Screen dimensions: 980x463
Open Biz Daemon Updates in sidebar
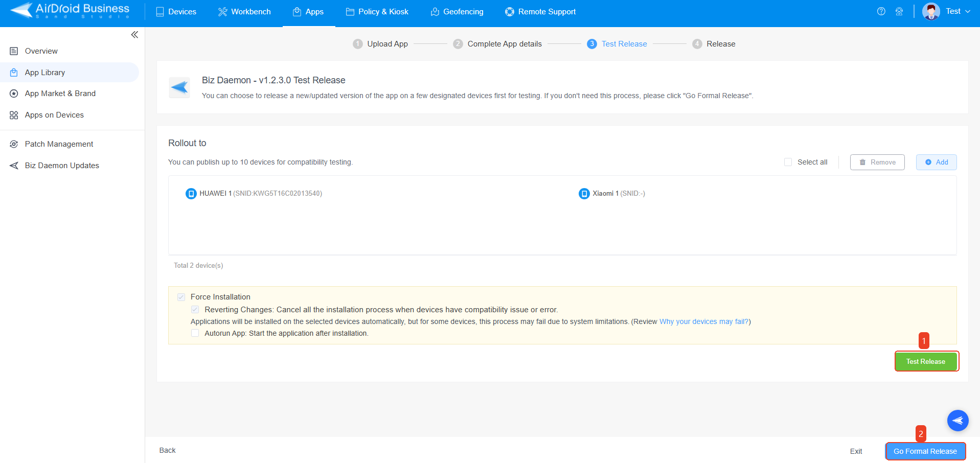61,165
